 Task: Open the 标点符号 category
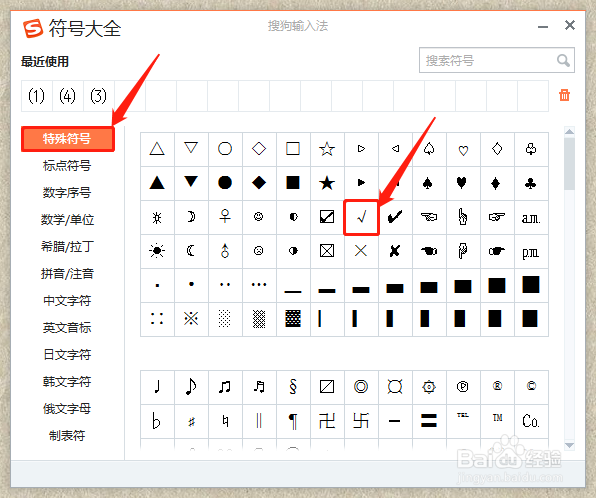[67, 166]
